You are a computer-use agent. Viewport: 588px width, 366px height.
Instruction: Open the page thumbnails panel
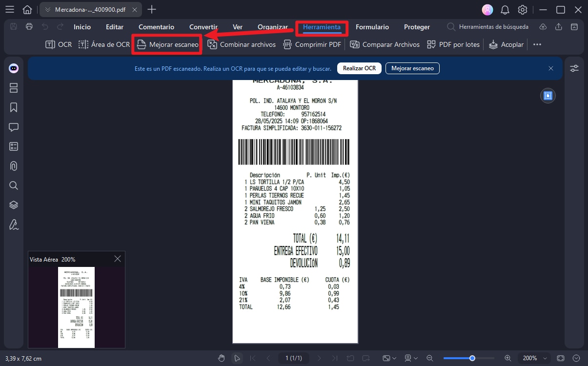pyautogui.click(x=13, y=88)
